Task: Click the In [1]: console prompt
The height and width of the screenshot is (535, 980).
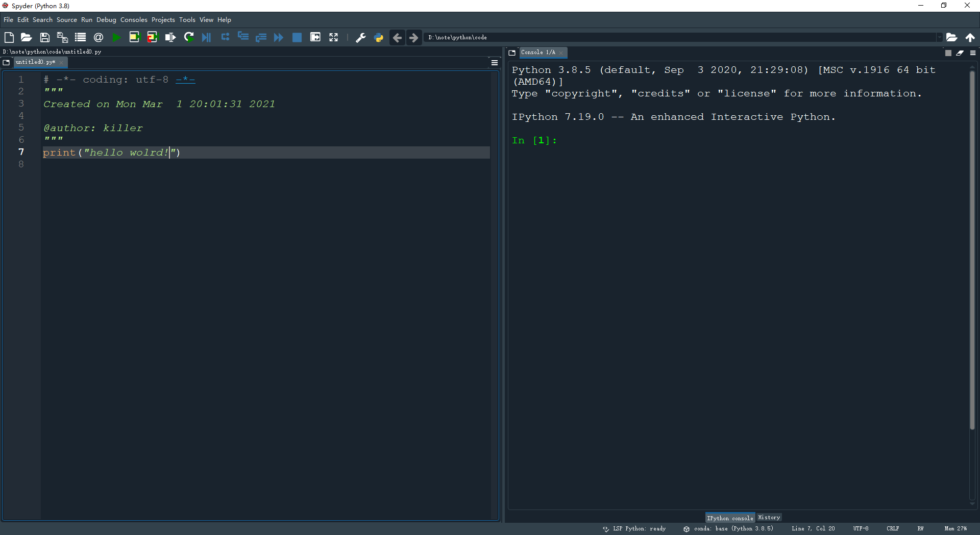Action: pos(534,141)
